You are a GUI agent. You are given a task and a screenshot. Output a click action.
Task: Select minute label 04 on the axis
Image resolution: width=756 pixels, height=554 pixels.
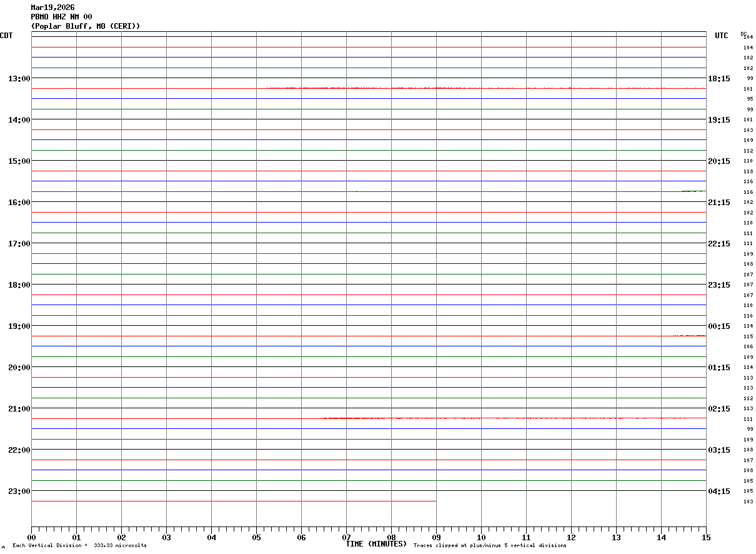[x=211, y=538]
